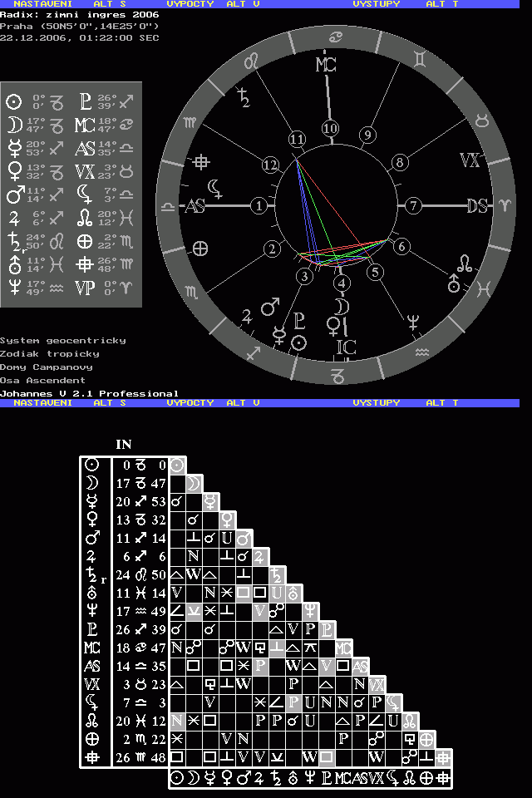Select house number 7 circle in the wheel
The width and height of the screenshot is (532, 798).
(x=413, y=205)
